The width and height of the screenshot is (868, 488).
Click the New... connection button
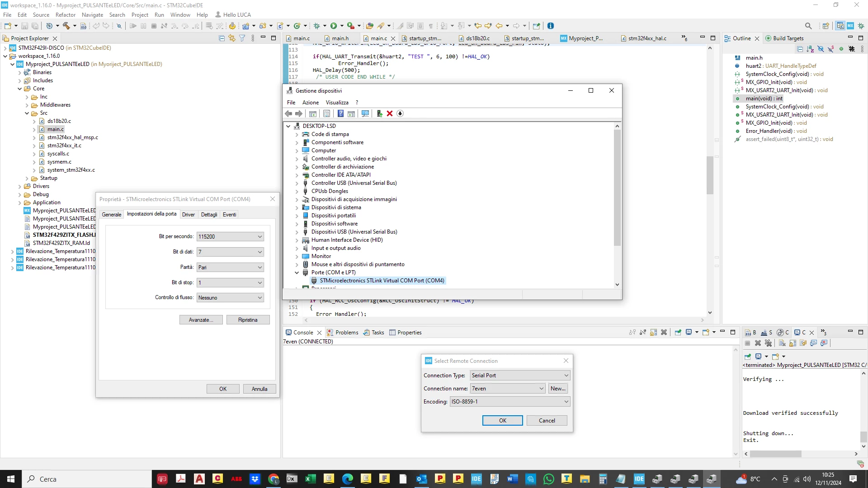(x=558, y=389)
